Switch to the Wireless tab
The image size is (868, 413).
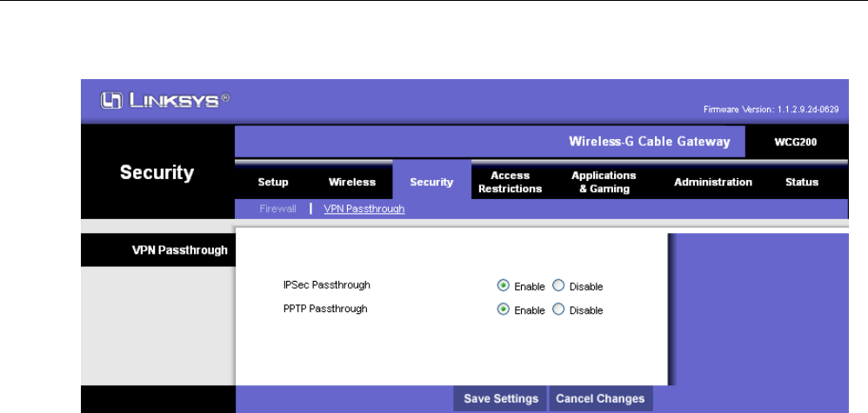pyautogui.click(x=352, y=182)
